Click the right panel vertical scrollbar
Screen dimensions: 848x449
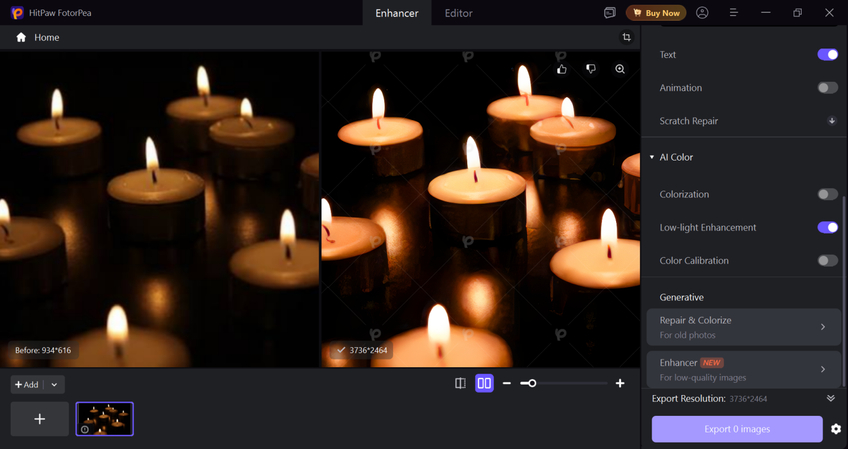844,291
